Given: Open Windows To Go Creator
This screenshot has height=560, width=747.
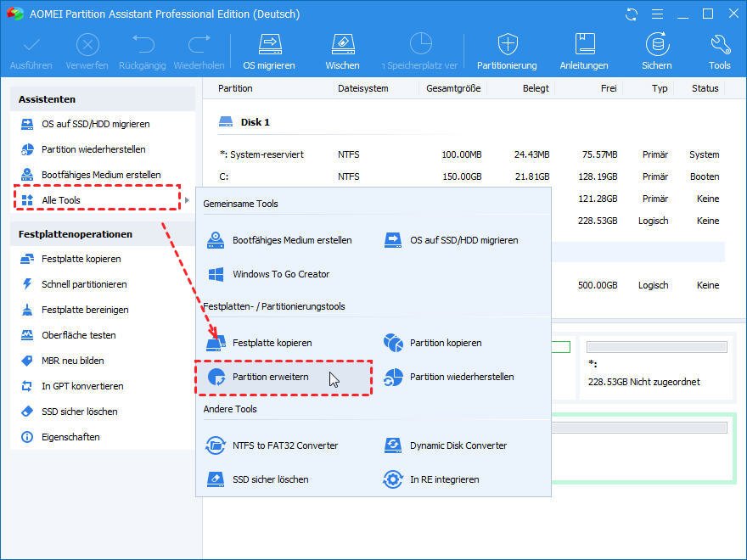Looking at the screenshot, I should (x=269, y=274).
